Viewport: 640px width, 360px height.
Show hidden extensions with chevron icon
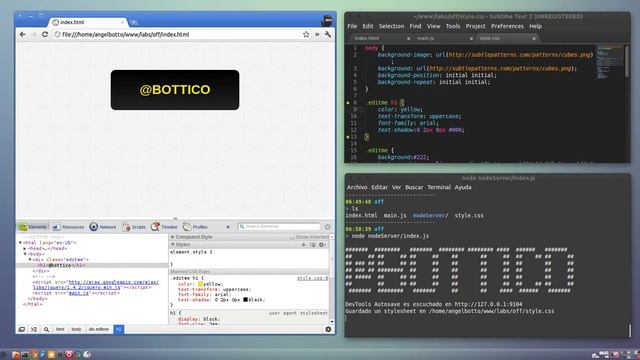pos(317,35)
